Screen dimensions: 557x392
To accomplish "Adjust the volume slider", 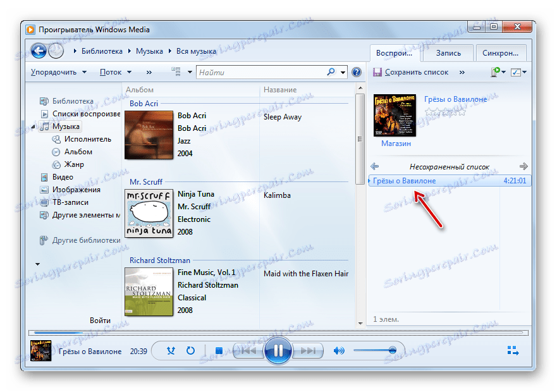I will coord(375,350).
